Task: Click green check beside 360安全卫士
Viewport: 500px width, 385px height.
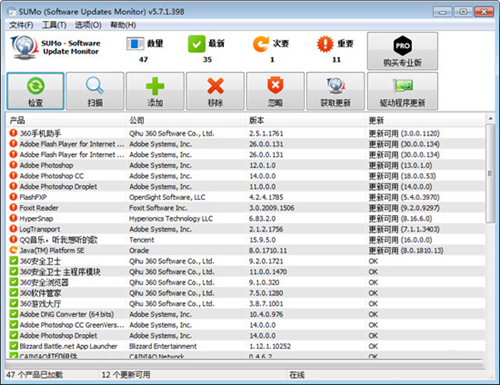Action: click(13, 261)
